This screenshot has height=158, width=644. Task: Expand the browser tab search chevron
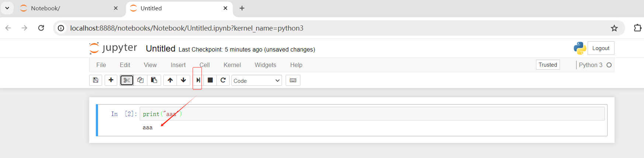[7, 8]
